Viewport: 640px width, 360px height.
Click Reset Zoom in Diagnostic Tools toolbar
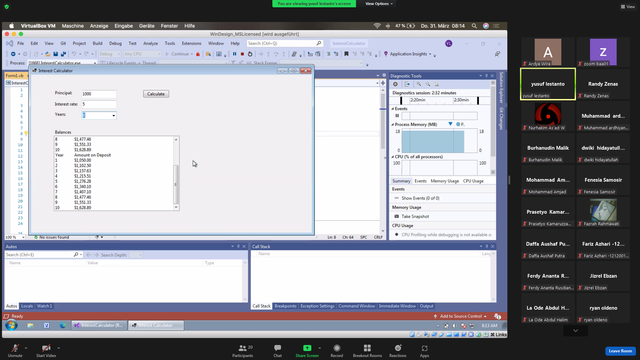(437, 84)
